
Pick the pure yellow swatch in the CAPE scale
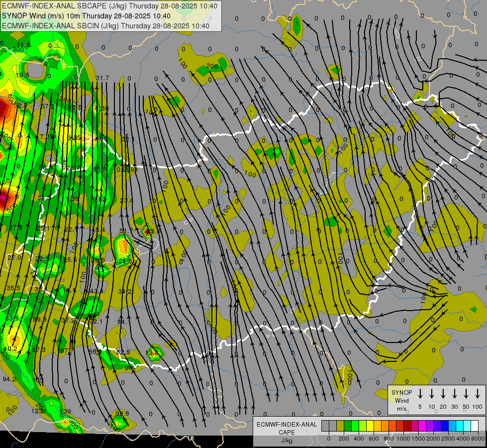point(370,426)
